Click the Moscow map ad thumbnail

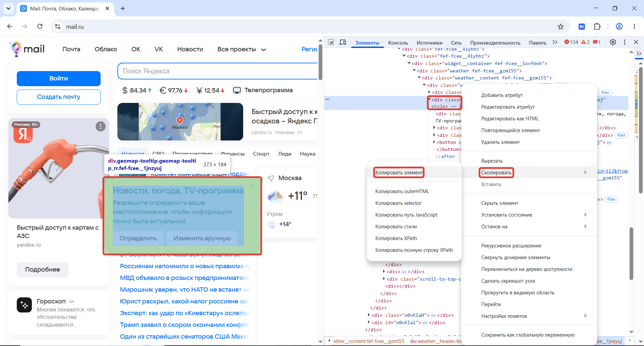pos(180,122)
